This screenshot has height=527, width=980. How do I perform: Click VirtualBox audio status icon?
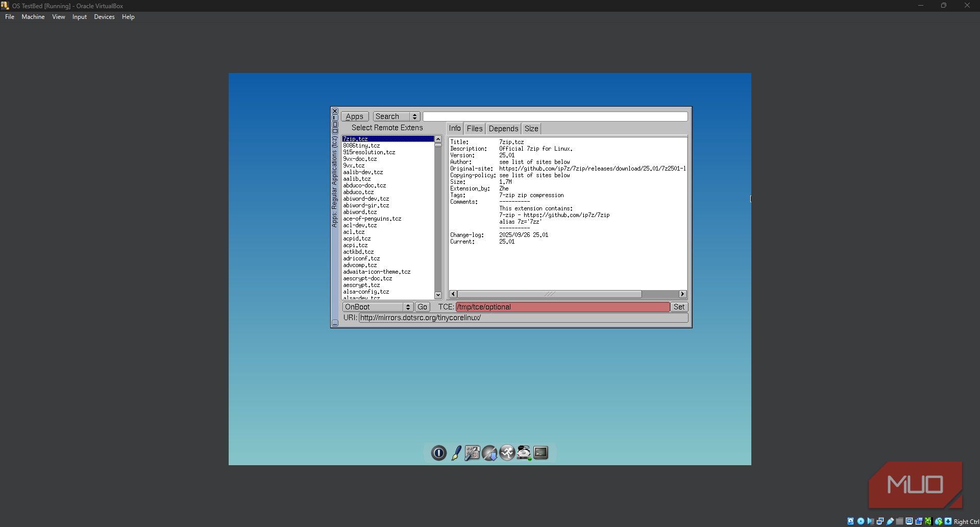(870, 521)
